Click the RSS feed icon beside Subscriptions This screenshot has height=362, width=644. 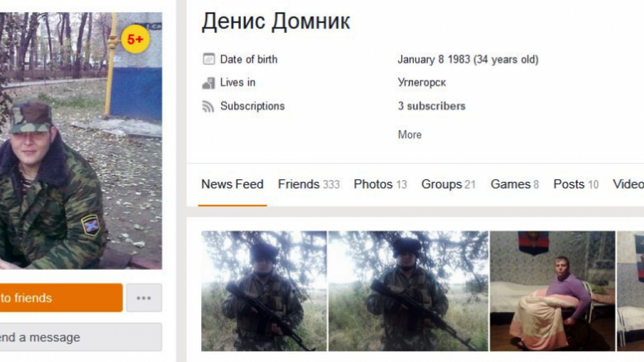208,106
